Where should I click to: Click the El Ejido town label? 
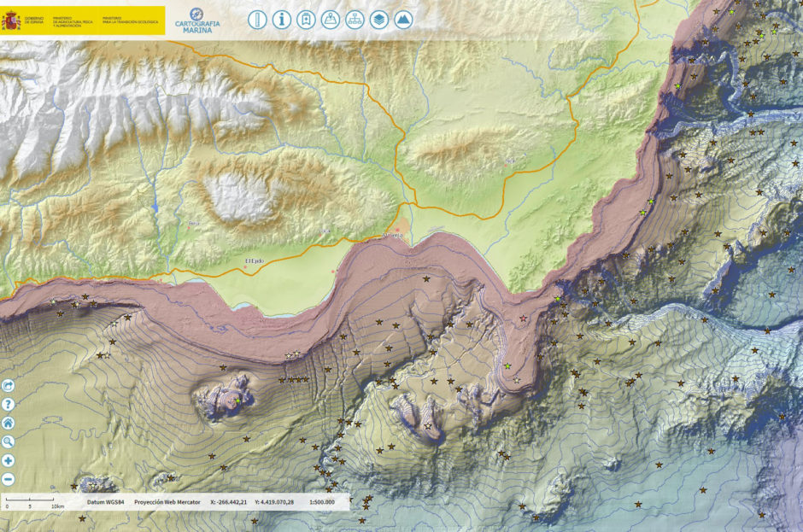pyautogui.click(x=255, y=260)
